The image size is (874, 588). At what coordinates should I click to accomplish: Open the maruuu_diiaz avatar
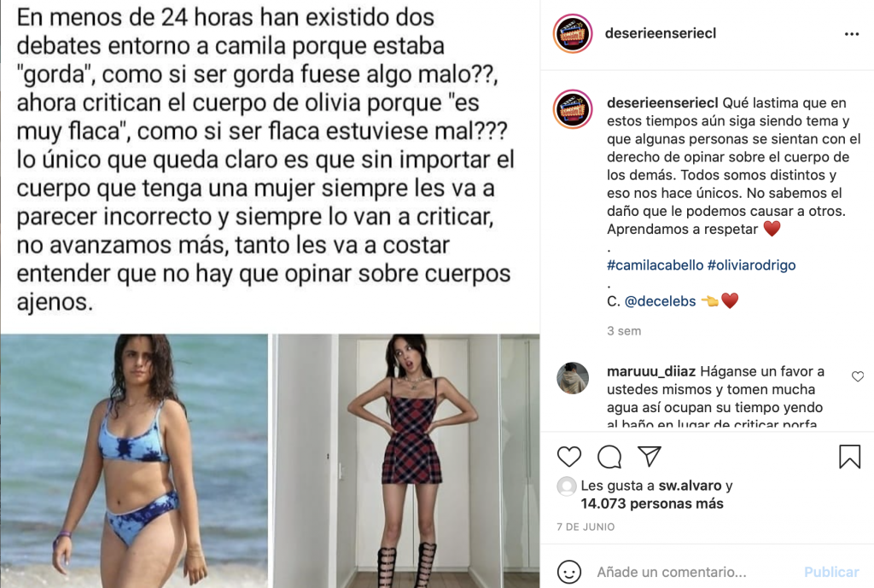(x=573, y=378)
